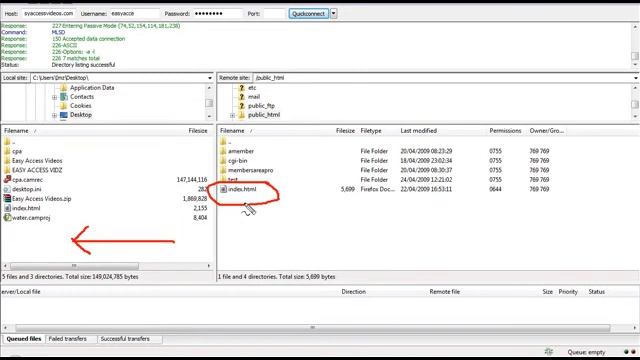Focus the Host input field
The height and width of the screenshot is (360, 640).
point(49,13)
